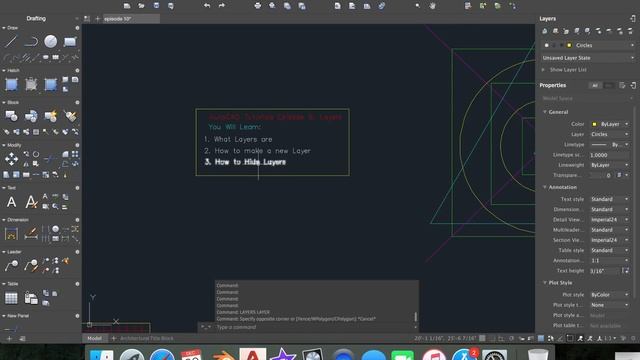Select the Line tool in Draw panel
Screen dimensions: 640x360
(x=11, y=41)
